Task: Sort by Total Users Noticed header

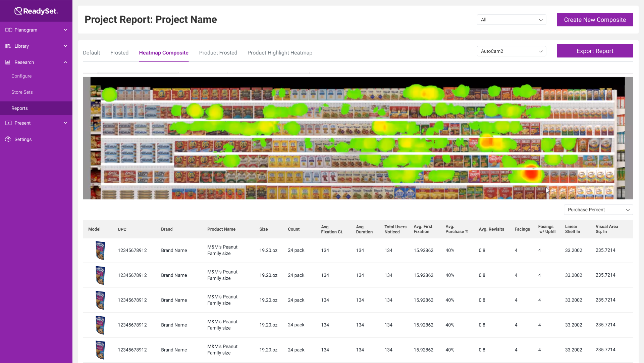Action: tap(395, 229)
